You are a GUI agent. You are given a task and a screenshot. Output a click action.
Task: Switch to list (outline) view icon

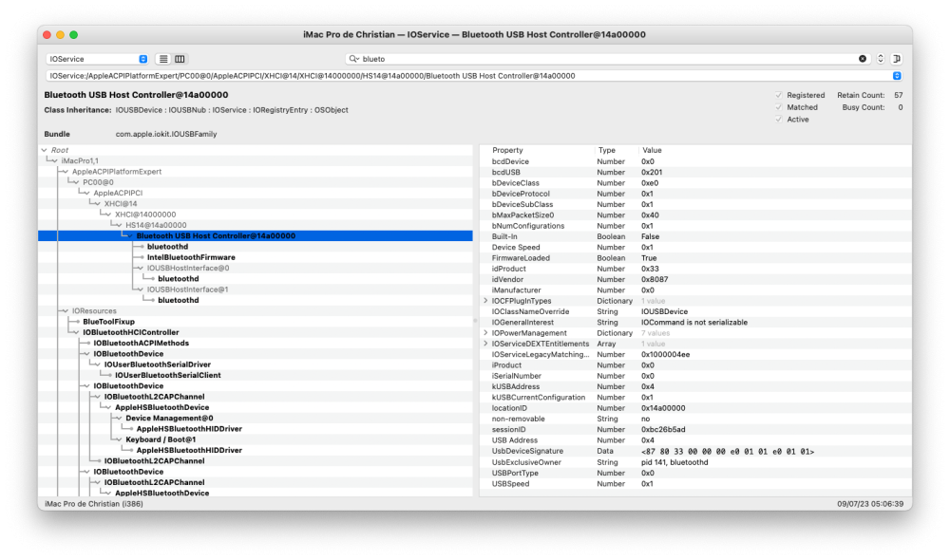[163, 59]
